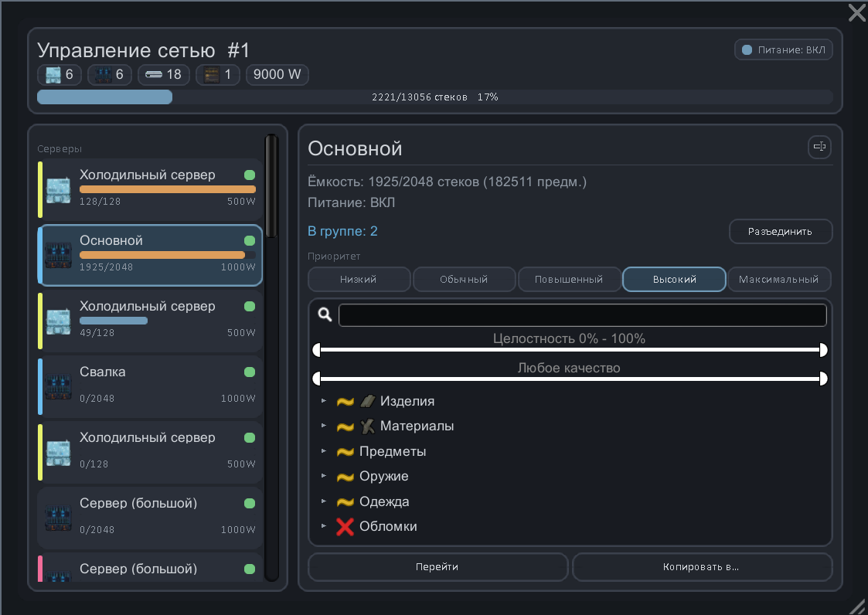Click the Материалы category icon
The image size is (868, 615).
[368, 426]
